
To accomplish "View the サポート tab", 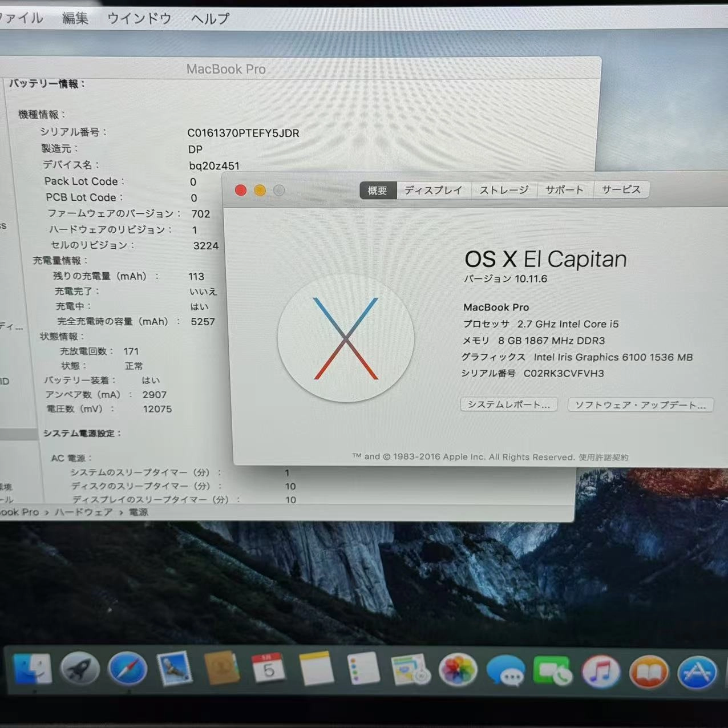I will (x=564, y=189).
